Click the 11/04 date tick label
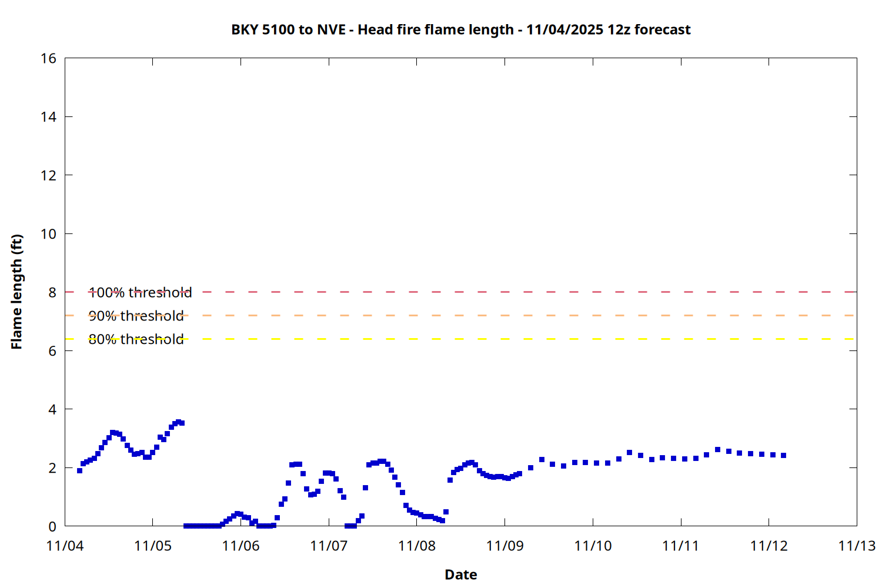Screen dimensions: 882x588 pyautogui.click(x=65, y=546)
